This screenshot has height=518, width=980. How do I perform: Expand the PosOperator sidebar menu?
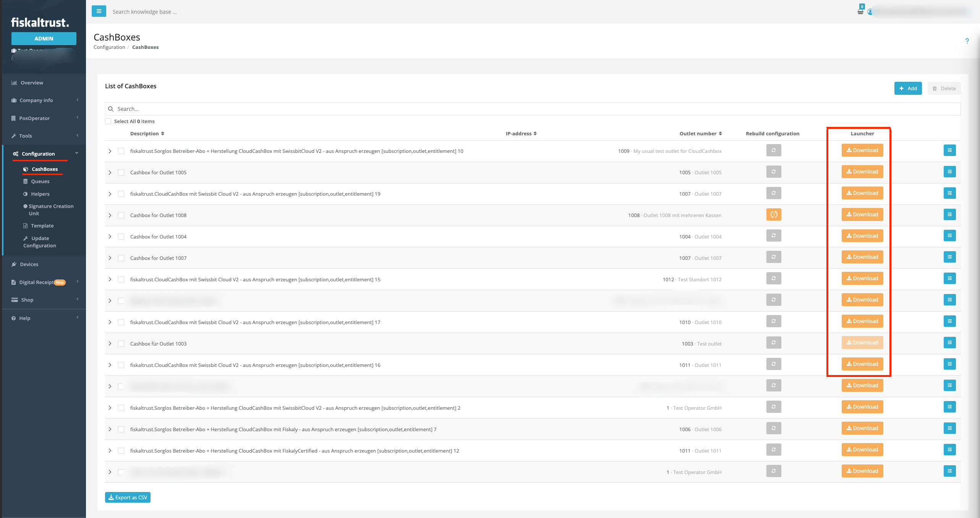pos(44,118)
